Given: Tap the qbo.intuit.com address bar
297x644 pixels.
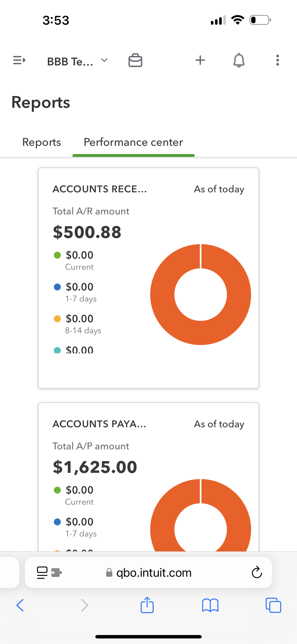Looking at the screenshot, I should click(x=154, y=573).
